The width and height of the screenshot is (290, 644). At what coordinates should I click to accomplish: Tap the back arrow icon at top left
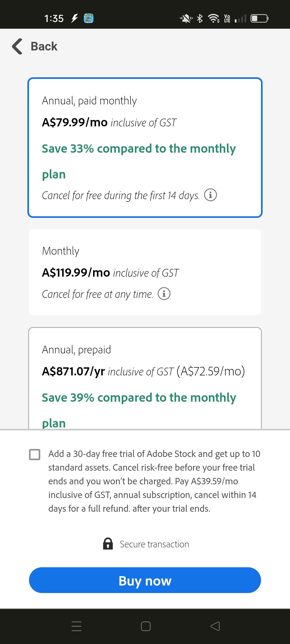tap(17, 46)
